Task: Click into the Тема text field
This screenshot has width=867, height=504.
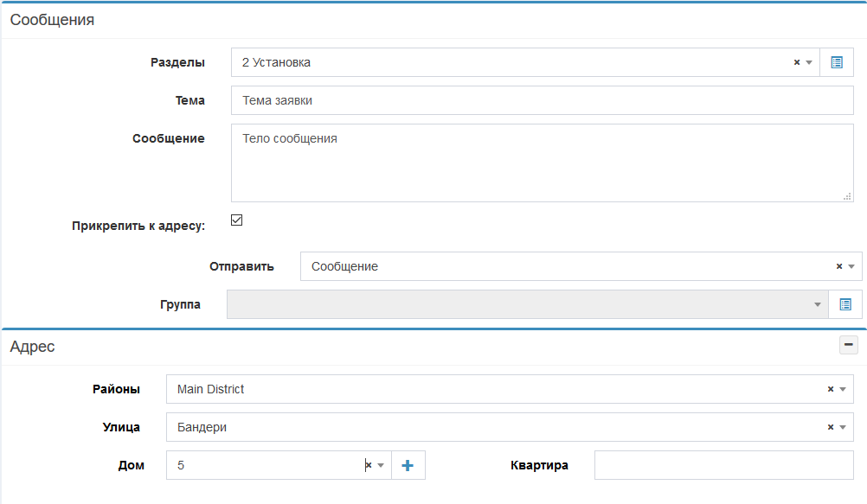Action: pos(542,100)
